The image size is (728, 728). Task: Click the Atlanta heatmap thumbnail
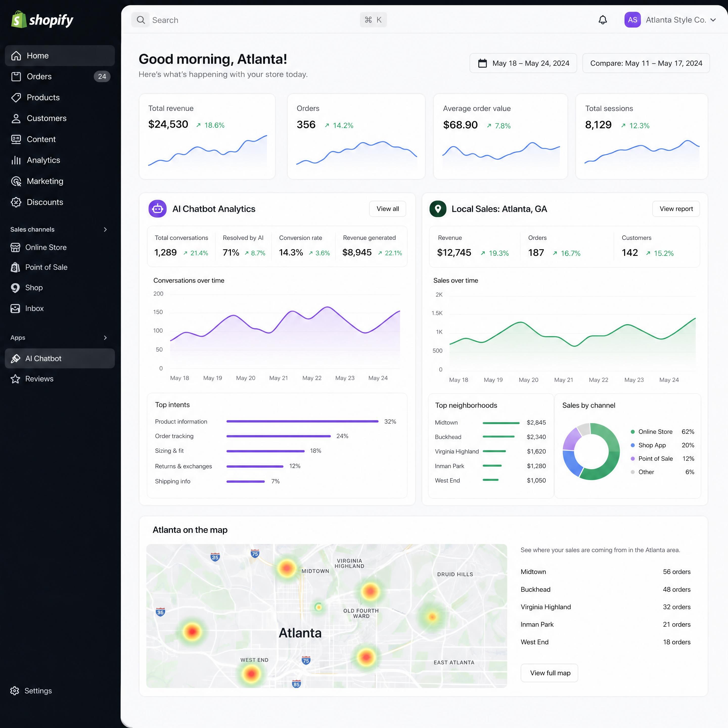(x=327, y=616)
